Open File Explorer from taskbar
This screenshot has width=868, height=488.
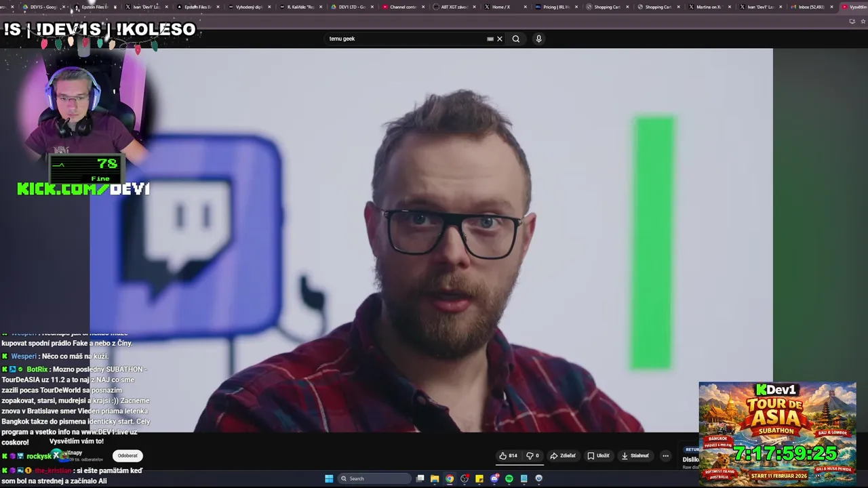[x=435, y=479]
